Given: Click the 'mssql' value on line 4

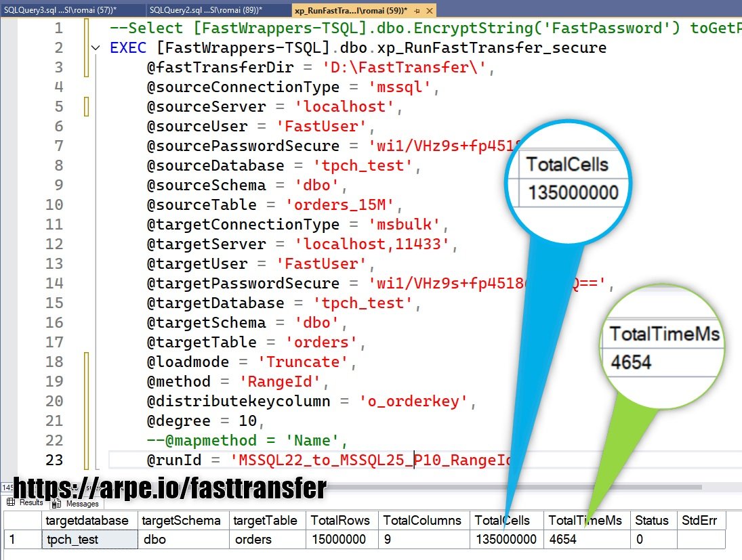Looking at the screenshot, I should point(399,87).
